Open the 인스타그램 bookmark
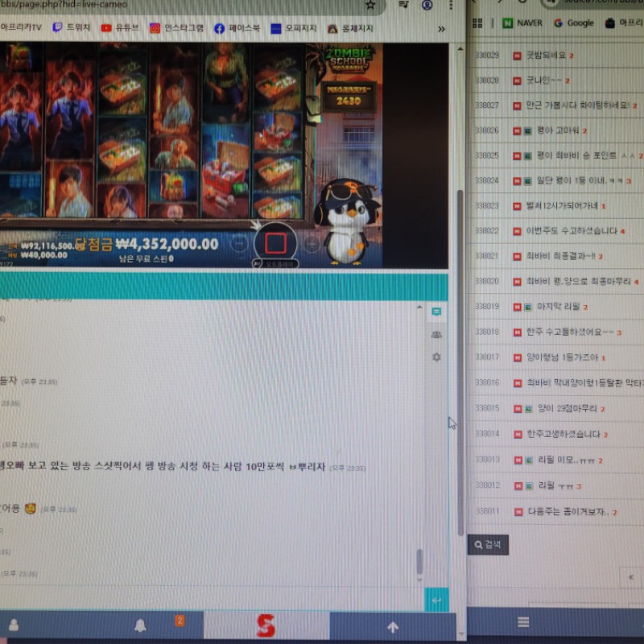The width and height of the screenshot is (644, 644). tap(176, 28)
